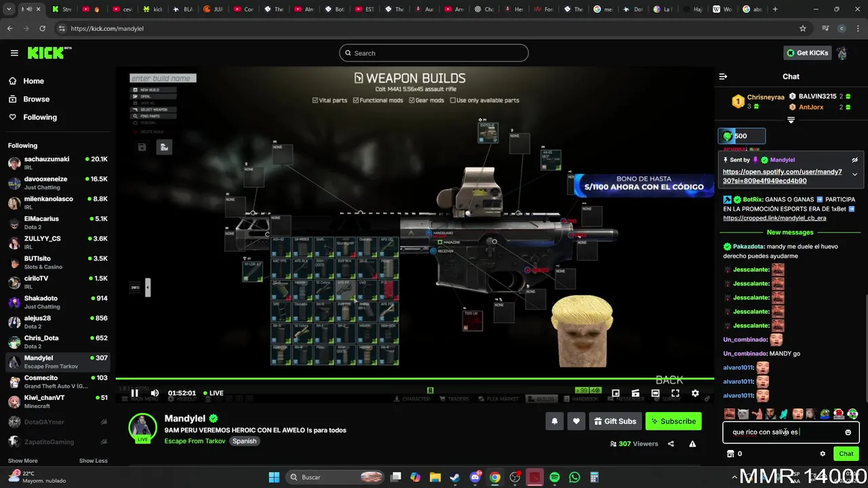Open cirilioTV channel
Screen dimensions: 868x488
[58, 283]
